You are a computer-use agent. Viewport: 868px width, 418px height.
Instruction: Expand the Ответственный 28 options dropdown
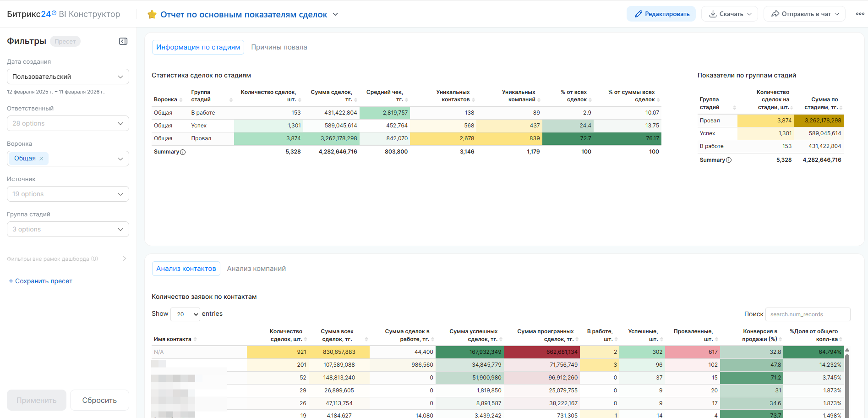pyautogui.click(x=68, y=123)
